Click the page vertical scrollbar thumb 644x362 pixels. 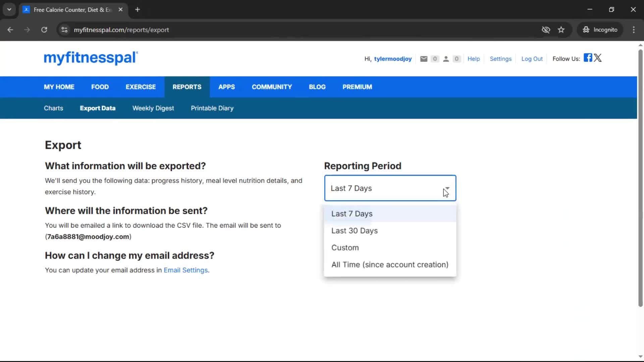pos(640,178)
